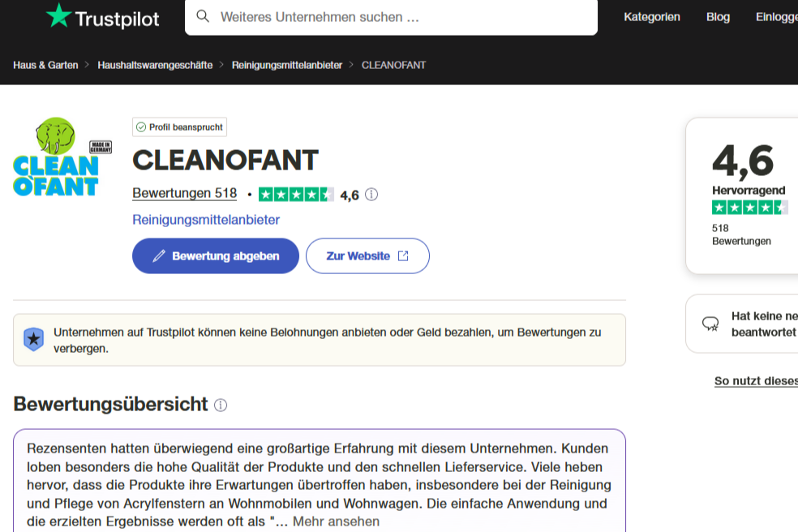Expand review summary with Mehr ansehen
The width and height of the screenshot is (798, 532).
pos(336,521)
